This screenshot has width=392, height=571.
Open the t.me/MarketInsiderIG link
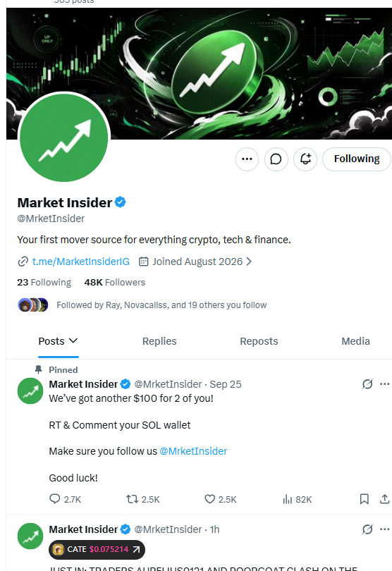[80, 262]
